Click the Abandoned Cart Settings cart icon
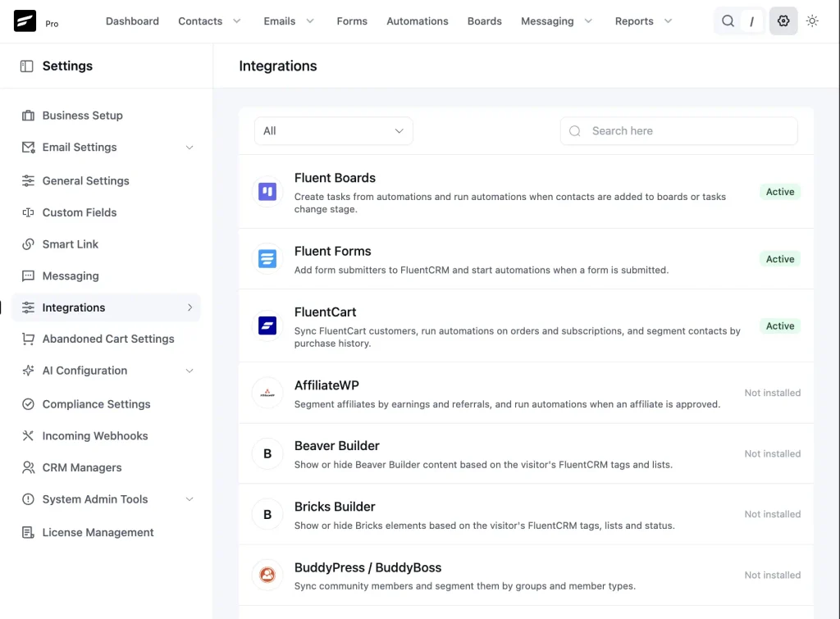This screenshot has width=840, height=619. click(x=28, y=339)
